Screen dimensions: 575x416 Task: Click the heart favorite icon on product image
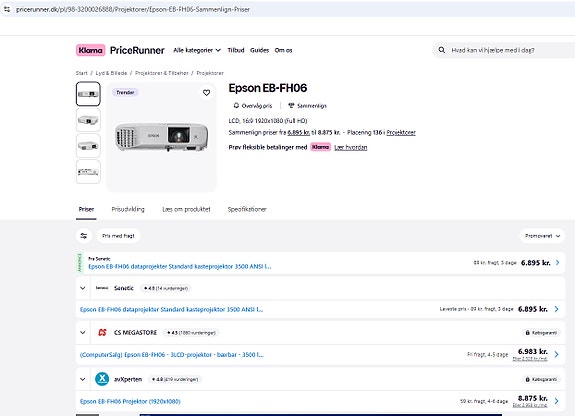[206, 93]
